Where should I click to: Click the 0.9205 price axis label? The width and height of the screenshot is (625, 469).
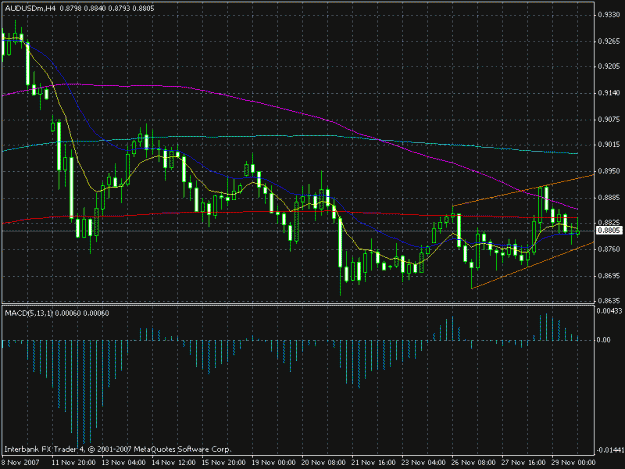609,66
